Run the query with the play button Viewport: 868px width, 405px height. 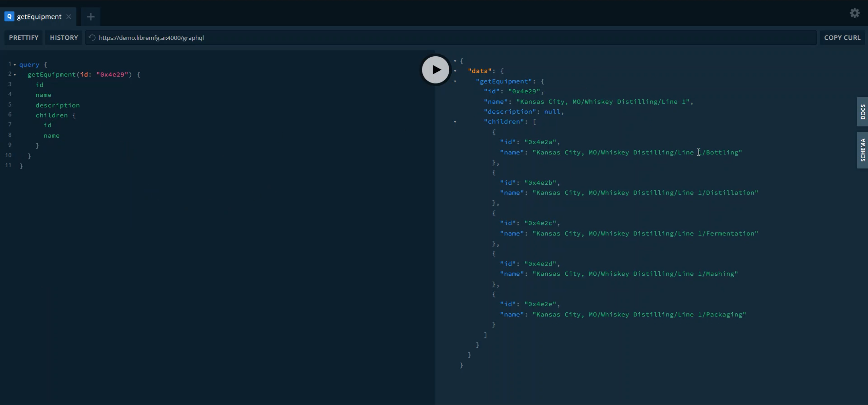pyautogui.click(x=435, y=70)
